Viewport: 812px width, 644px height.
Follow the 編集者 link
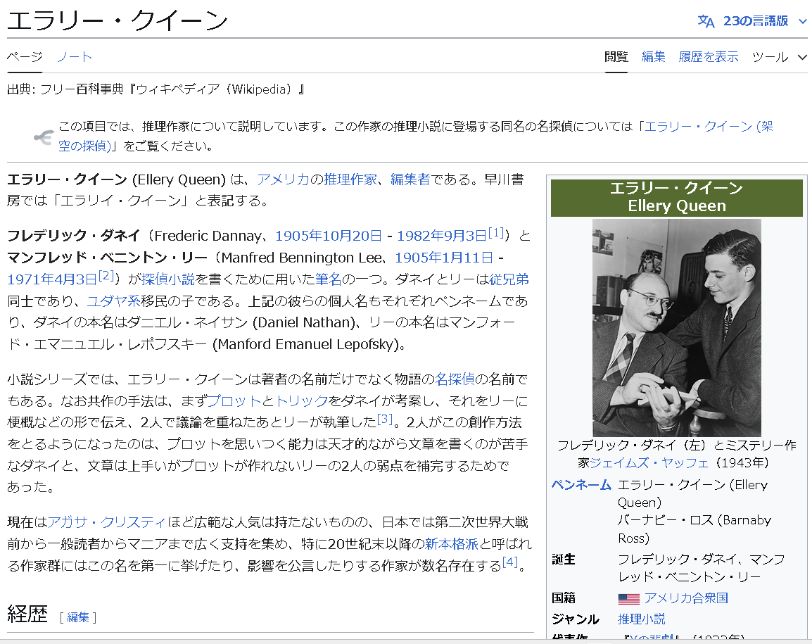(410, 179)
